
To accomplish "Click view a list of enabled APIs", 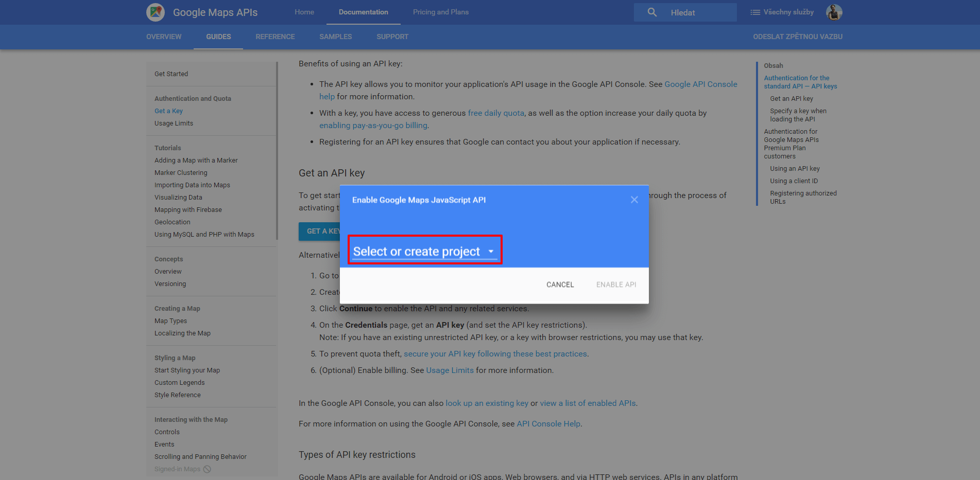I will (588, 403).
